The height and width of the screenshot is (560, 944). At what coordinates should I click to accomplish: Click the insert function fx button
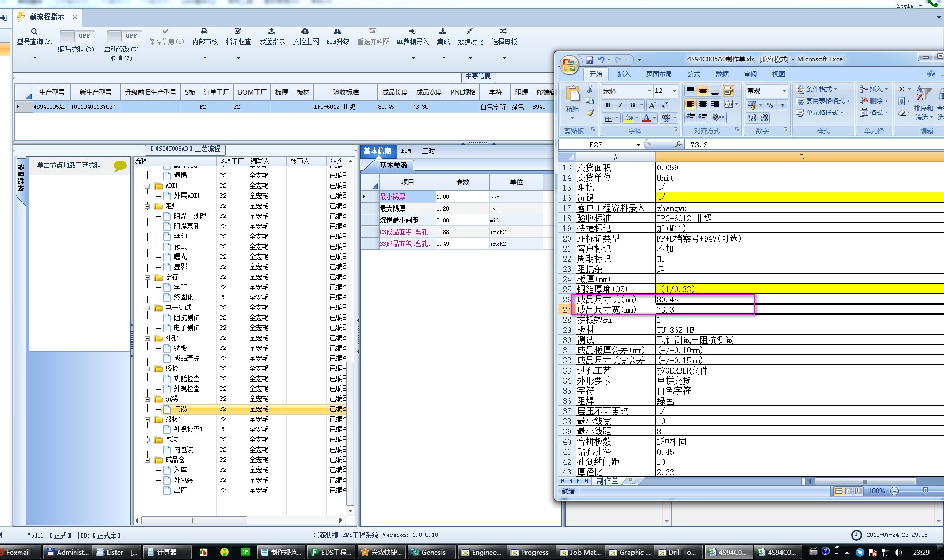pos(678,145)
